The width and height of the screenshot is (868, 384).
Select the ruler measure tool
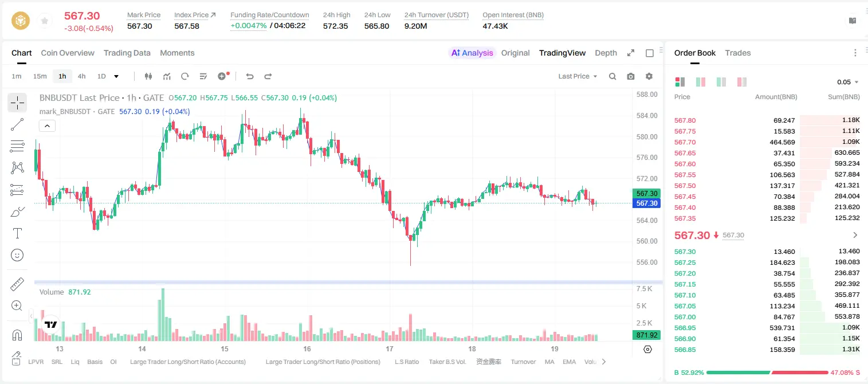click(17, 284)
